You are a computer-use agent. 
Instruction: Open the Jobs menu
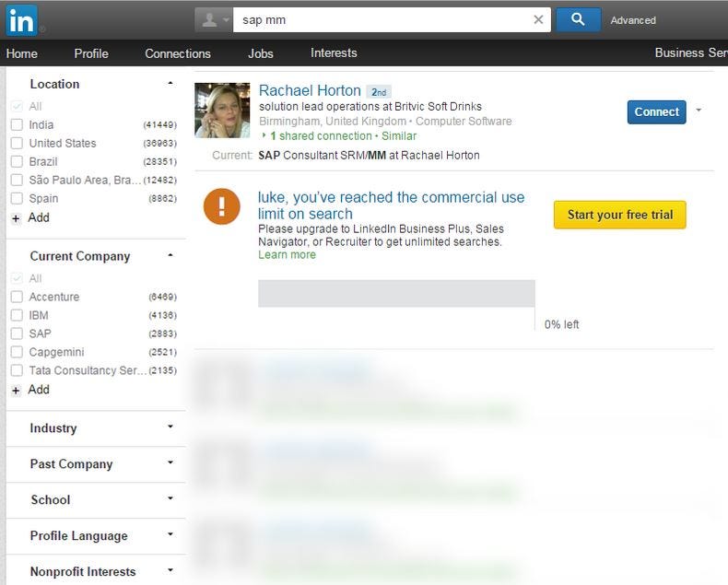point(261,53)
